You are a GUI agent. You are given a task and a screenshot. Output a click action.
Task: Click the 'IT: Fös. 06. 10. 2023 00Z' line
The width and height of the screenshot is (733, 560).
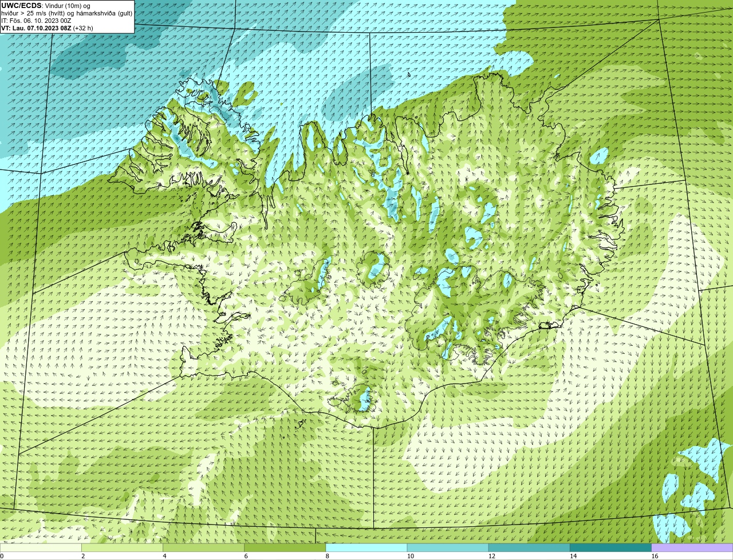pos(36,21)
